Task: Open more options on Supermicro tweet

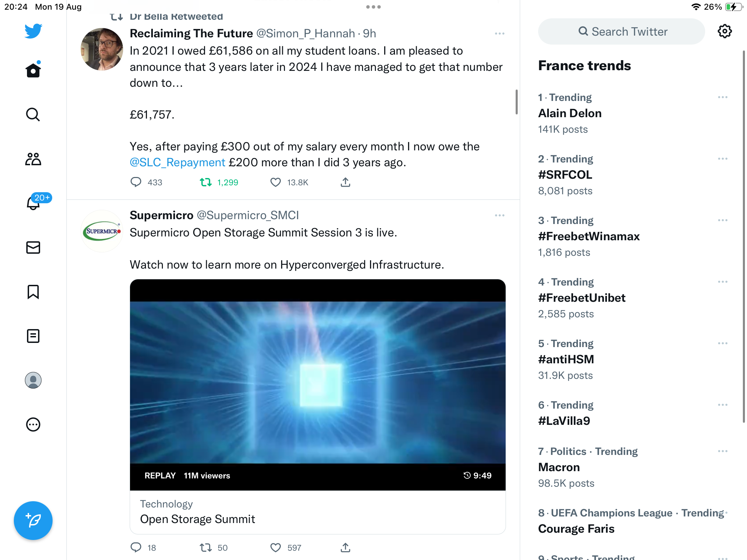Action: point(499,215)
